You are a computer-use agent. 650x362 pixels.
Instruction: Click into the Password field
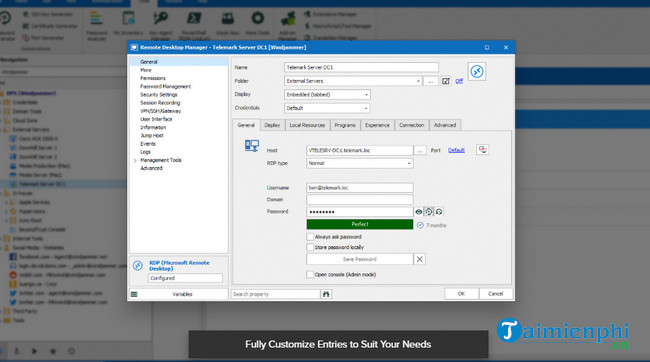coord(359,212)
